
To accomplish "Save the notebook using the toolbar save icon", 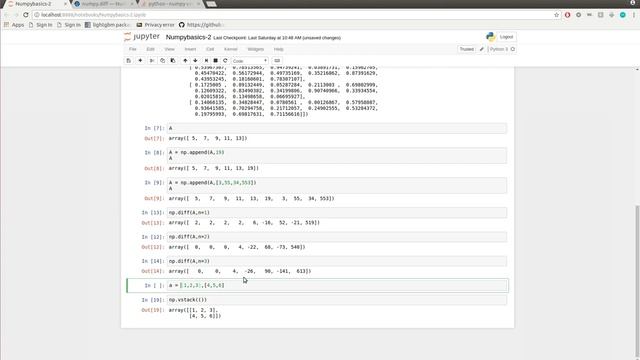I will 129,60.
